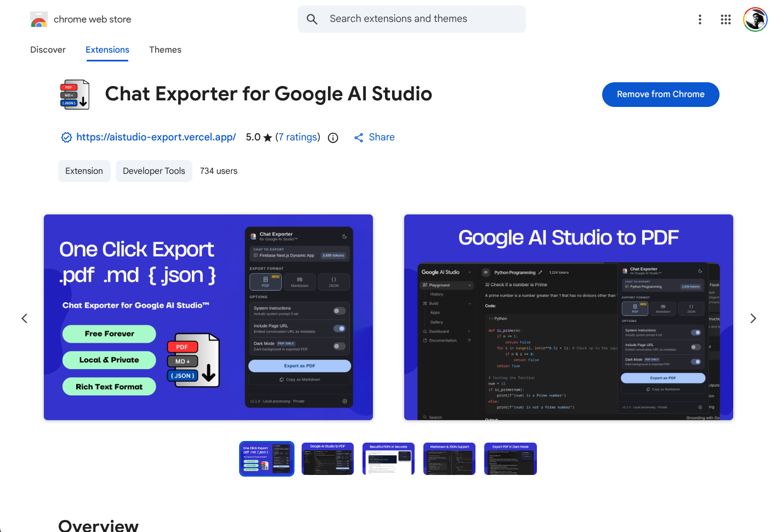Viewport: 776px width, 532px height.
Task: Open the three-dot more options menu
Action: click(700, 19)
